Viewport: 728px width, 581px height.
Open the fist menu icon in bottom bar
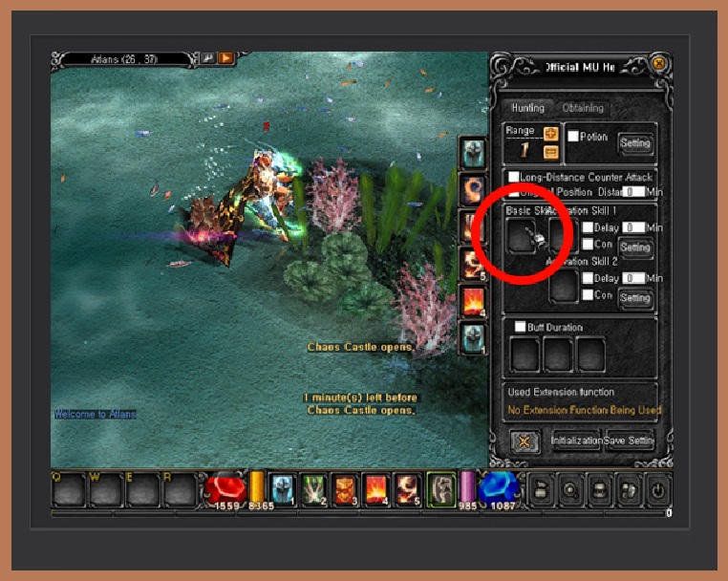[x=629, y=491]
